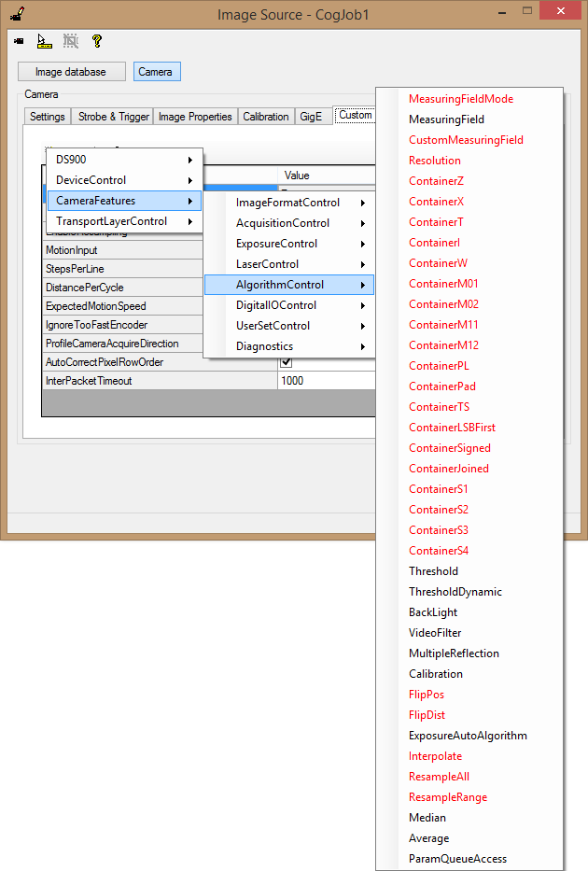
Task: Open the Calibration tab
Action: click(x=266, y=117)
